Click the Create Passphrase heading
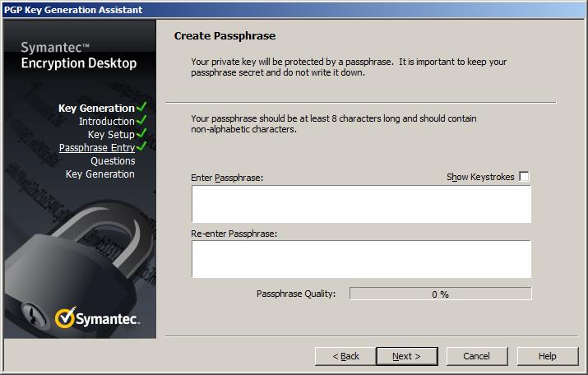This screenshot has height=375, width=588. point(225,36)
